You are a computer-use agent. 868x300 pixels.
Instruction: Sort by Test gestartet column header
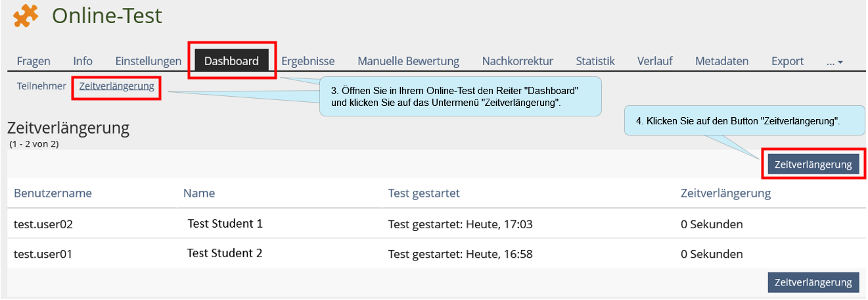[424, 193]
